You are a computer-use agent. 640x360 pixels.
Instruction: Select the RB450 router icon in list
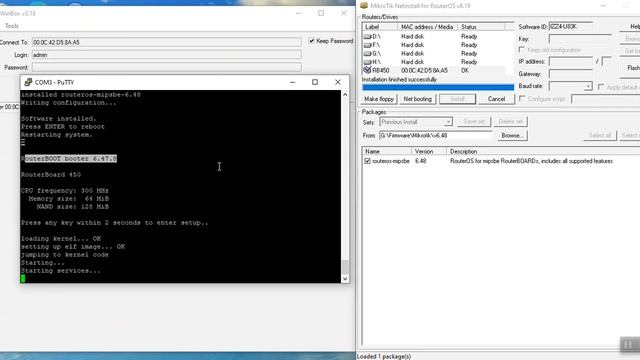click(367, 70)
